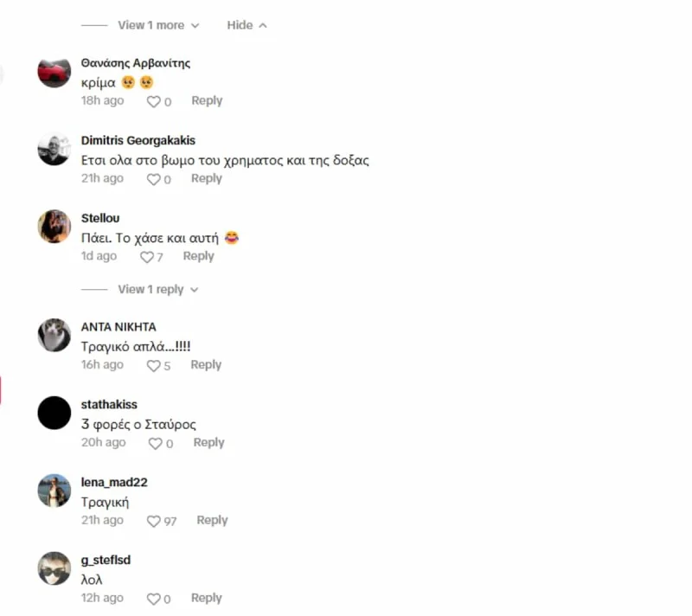The width and height of the screenshot is (692, 616).
Task: Reply to stathakiss's comment
Action: pos(208,443)
